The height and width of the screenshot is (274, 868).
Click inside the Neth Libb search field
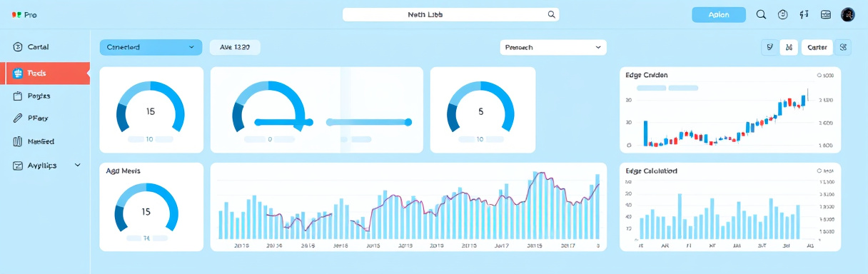click(450, 14)
